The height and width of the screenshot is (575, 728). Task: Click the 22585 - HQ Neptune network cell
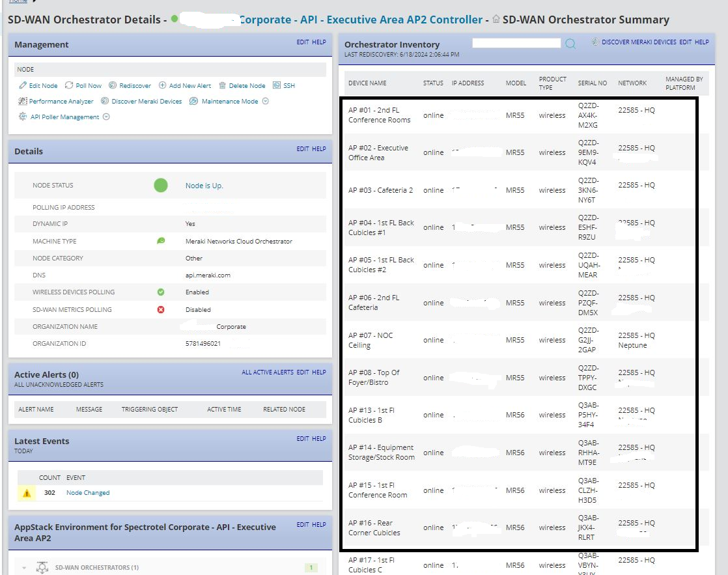637,341
